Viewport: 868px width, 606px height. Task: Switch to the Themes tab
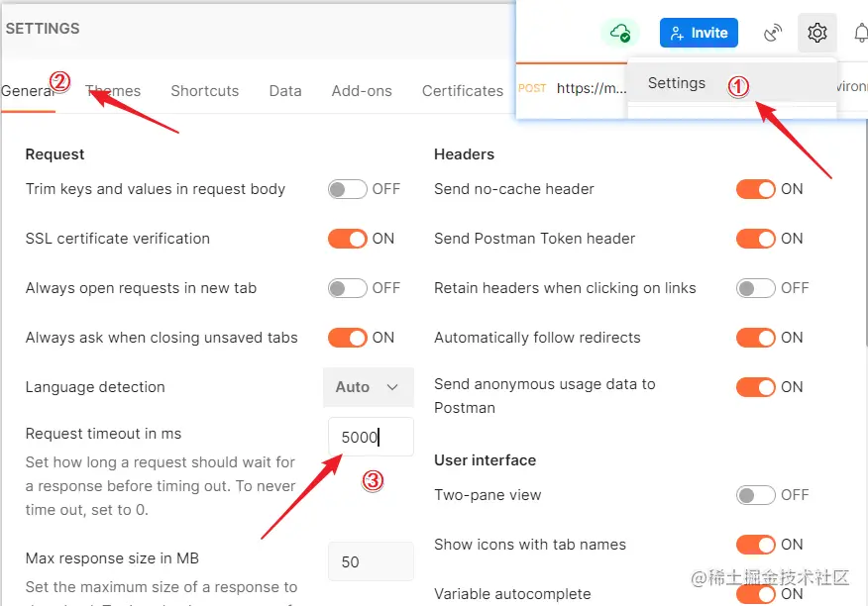point(113,90)
